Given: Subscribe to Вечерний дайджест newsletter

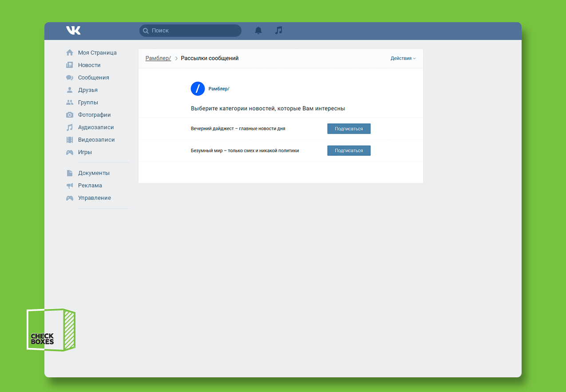Looking at the screenshot, I should click(348, 129).
